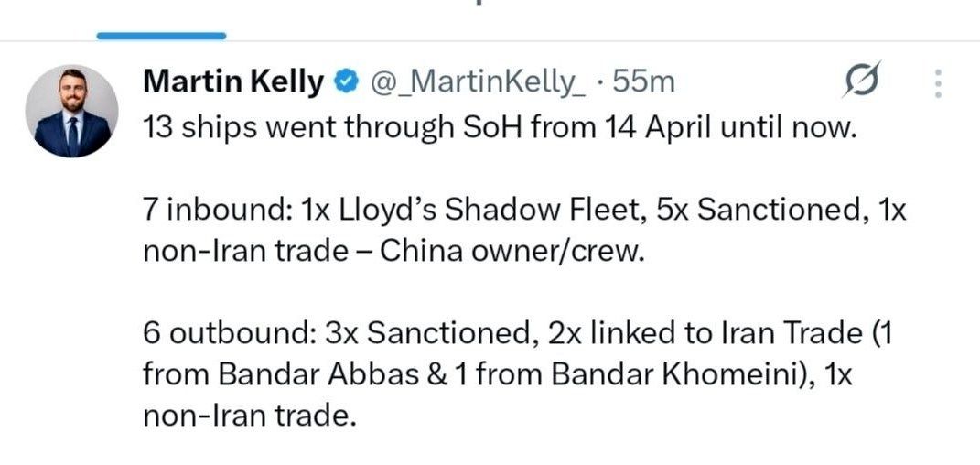This screenshot has height=465, width=980.
Task: Open the @_MartinKelly_ handle link
Action: pyautogui.click(x=476, y=82)
